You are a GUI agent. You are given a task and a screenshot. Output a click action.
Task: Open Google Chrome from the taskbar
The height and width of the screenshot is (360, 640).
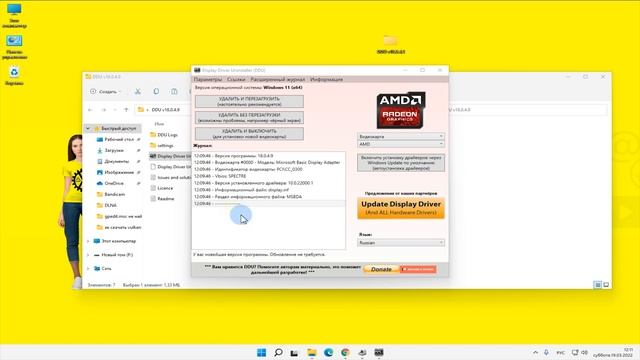[x=345, y=353]
